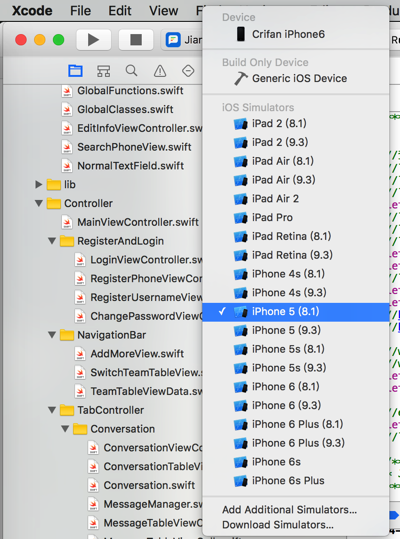The height and width of the screenshot is (539, 400).
Task: Select iPhone 6s Plus simulator
Action: click(296, 481)
